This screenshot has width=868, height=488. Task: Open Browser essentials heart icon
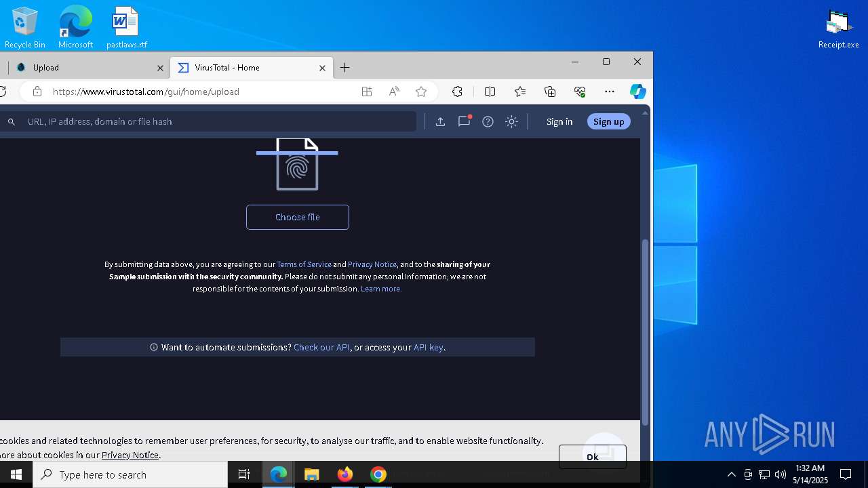580,91
